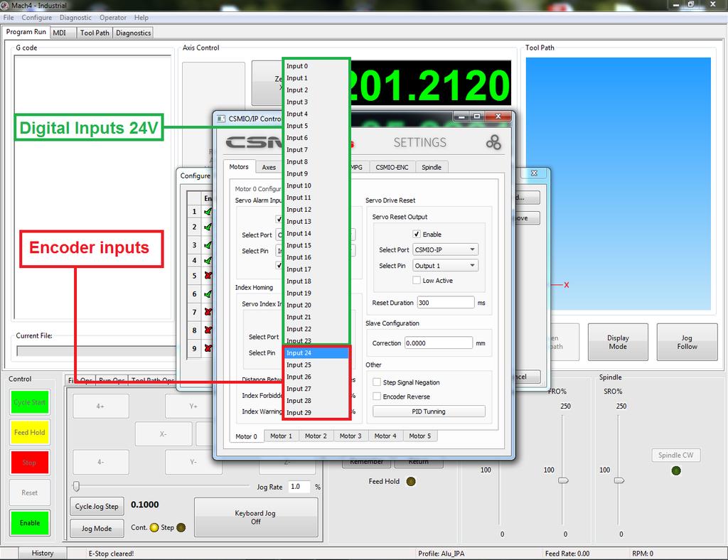This screenshot has width=728, height=560.
Task: Click the Feed Hold indicator LED
Action: point(411,481)
